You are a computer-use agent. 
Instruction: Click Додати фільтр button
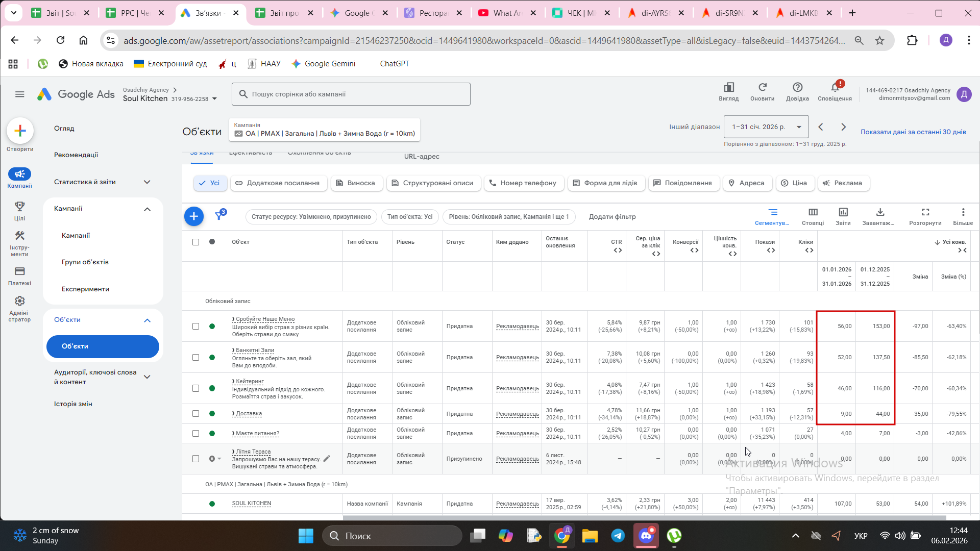pyautogui.click(x=612, y=217)
